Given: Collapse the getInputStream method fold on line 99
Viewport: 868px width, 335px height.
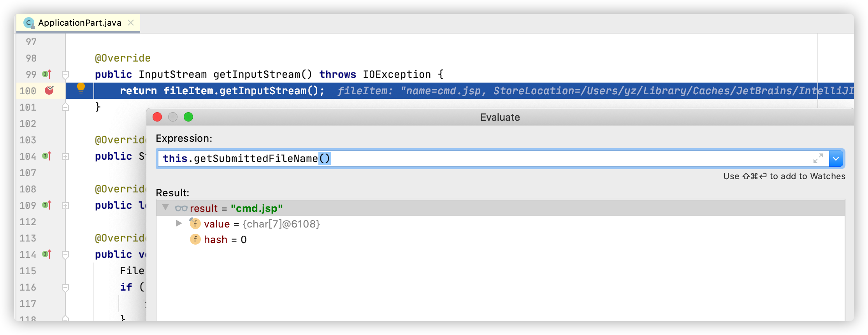Looking at the screenshot, I should [x=65, y=74].
